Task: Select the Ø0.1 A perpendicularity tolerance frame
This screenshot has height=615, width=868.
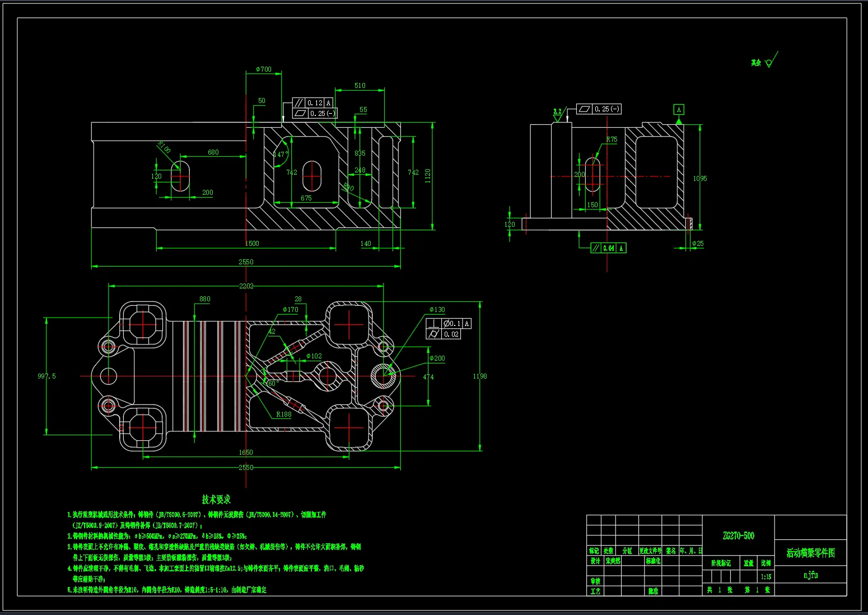Action: (x=449, y=324)
